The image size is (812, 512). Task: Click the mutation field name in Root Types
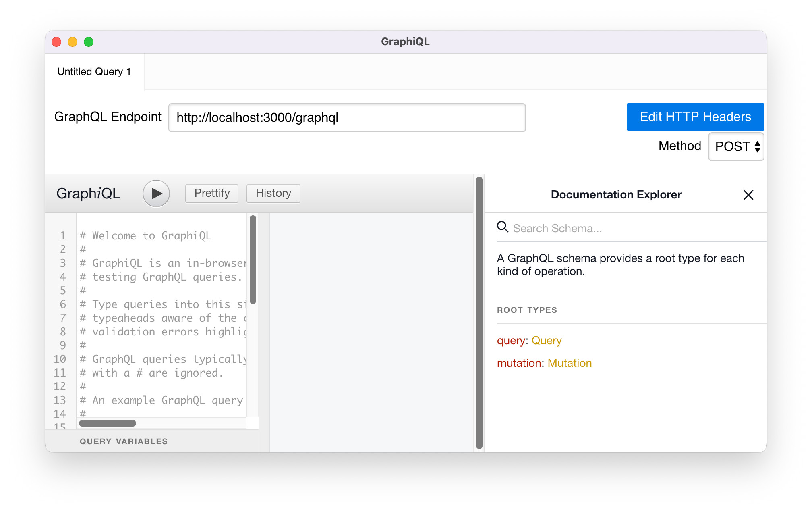coord(519,363)
